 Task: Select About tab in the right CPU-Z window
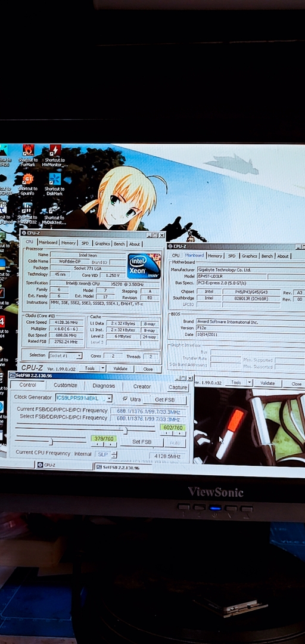[283, 256]
